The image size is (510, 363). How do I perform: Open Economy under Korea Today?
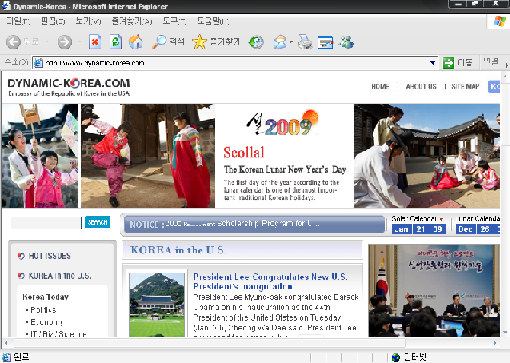46,322
